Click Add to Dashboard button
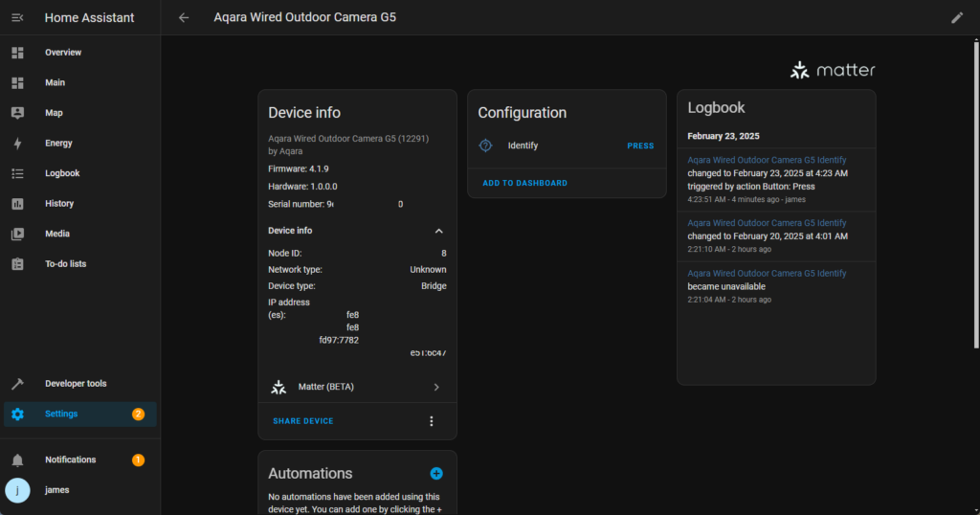Image resolution: width=980 pixels, height=515 pixels. pos(524,183)
